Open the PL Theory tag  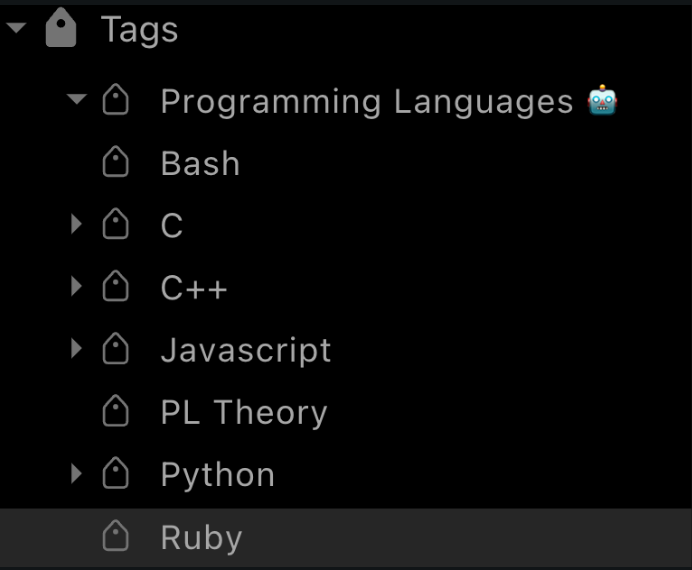click(x=244, y=413)
